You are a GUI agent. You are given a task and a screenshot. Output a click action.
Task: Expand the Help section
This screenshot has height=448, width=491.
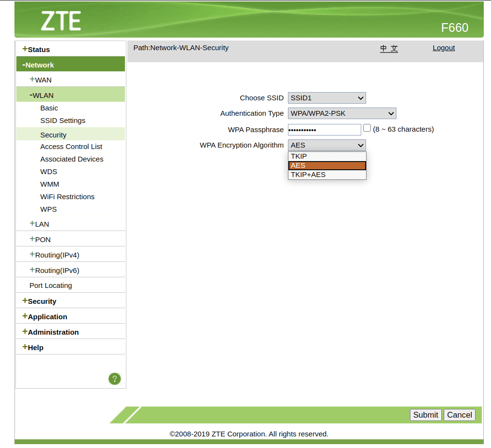[33, 348]
